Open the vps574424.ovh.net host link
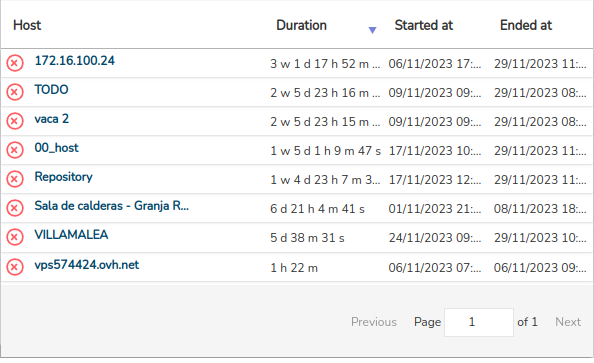594x363 pixels. click(x=87, y=264)
